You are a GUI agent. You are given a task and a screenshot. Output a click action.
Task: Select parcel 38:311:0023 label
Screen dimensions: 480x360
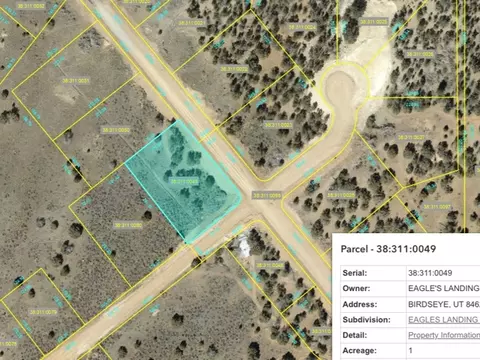point(278,125)
